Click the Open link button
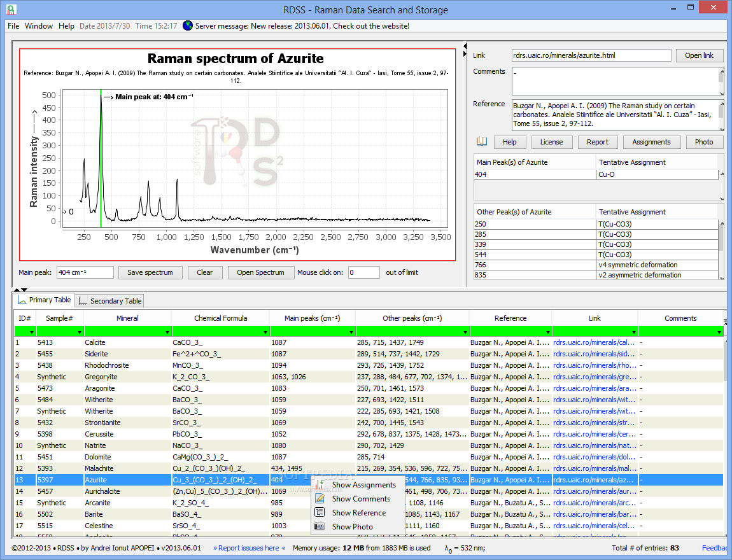The image size is (732, 560). (x=699, y=55)
